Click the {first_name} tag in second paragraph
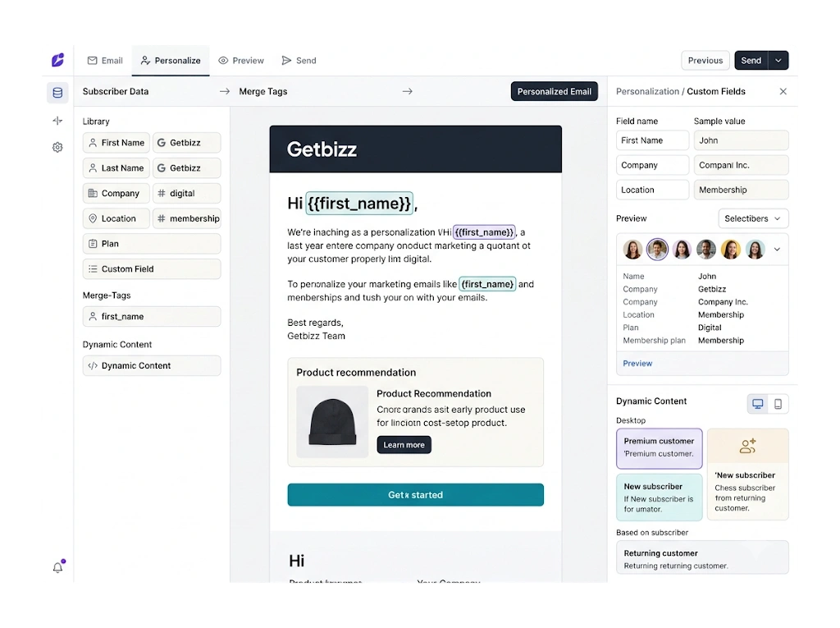The height and width of the screenshot is (628, 840). click(487, 284)
